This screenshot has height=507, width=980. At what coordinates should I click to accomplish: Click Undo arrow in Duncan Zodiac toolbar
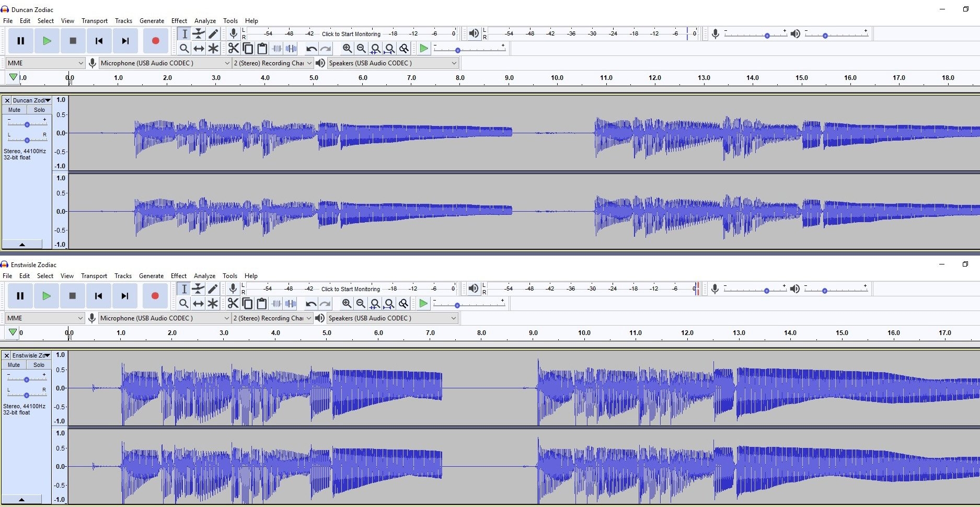tap(312, 49)
